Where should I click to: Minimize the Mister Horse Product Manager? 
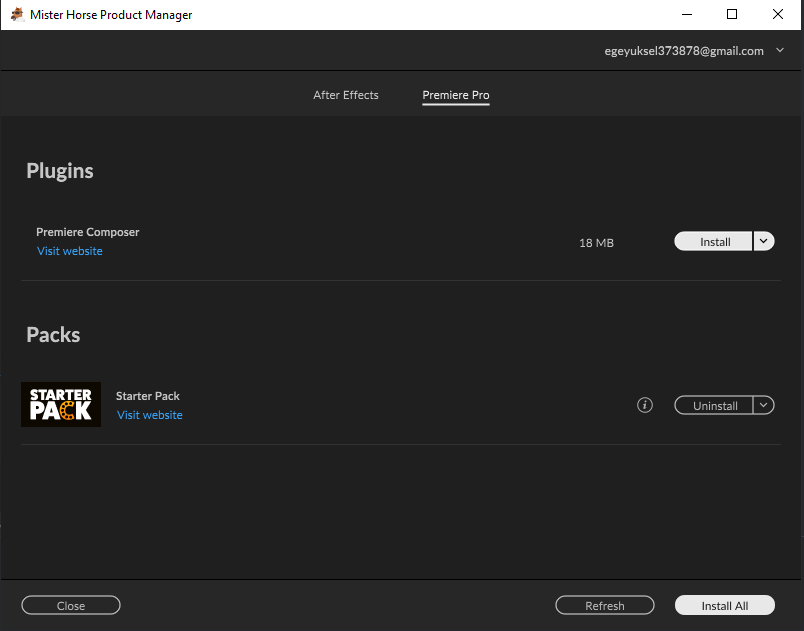click(686, 14)
